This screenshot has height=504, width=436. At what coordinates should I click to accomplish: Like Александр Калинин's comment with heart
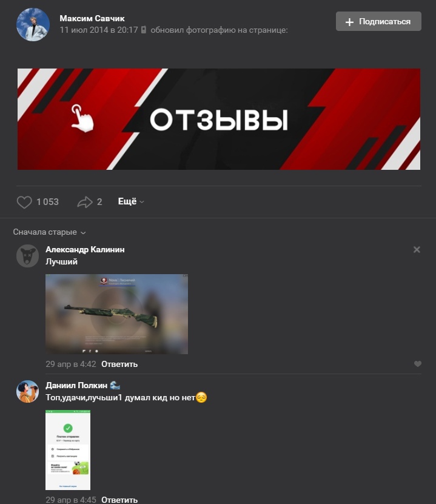click(x=417, y=364)
